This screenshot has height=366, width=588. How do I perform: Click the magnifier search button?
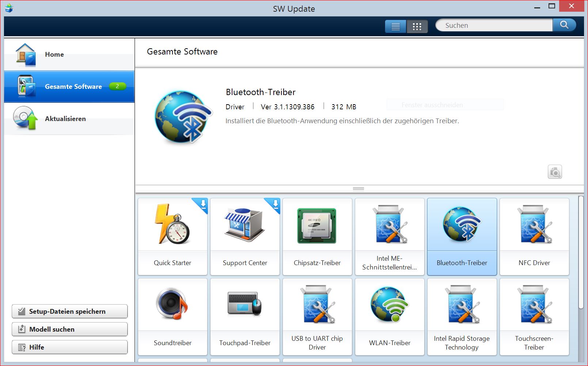point(564,25)
